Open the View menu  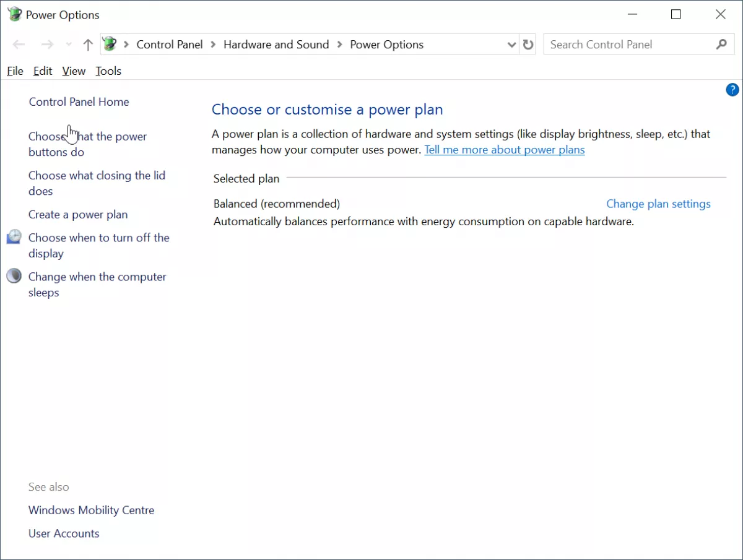coord(74,71)
